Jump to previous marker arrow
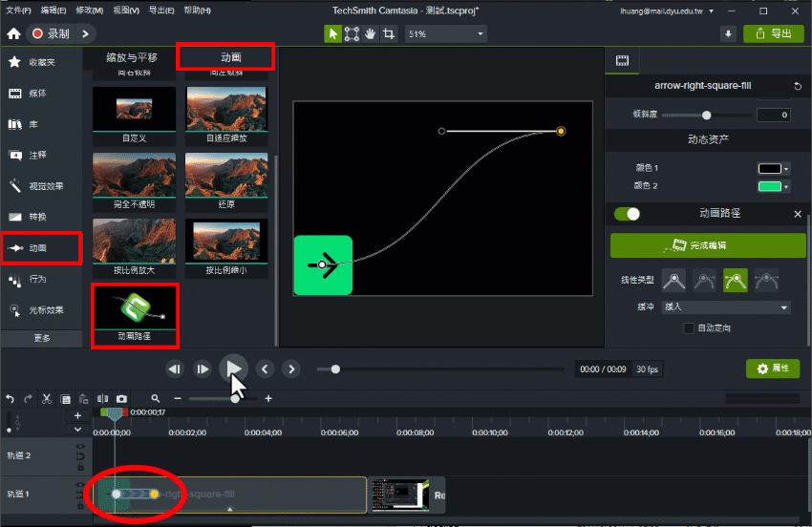 click(266, 369)
